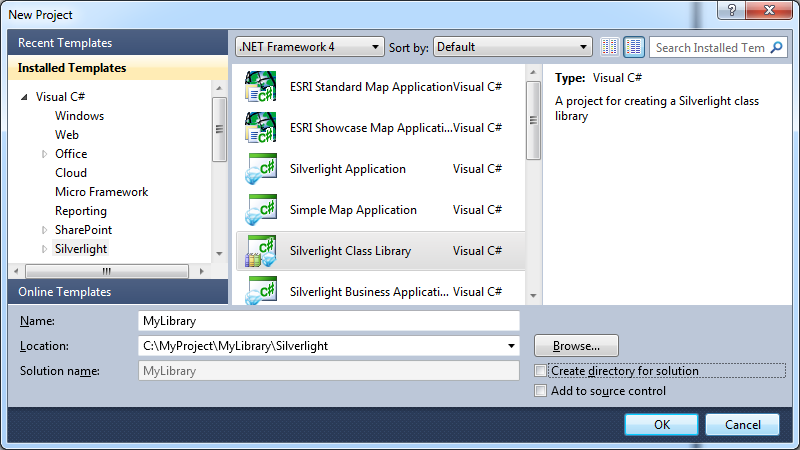Select the Simple Map Application icon

pyautogui.click(x=260, y=210)
